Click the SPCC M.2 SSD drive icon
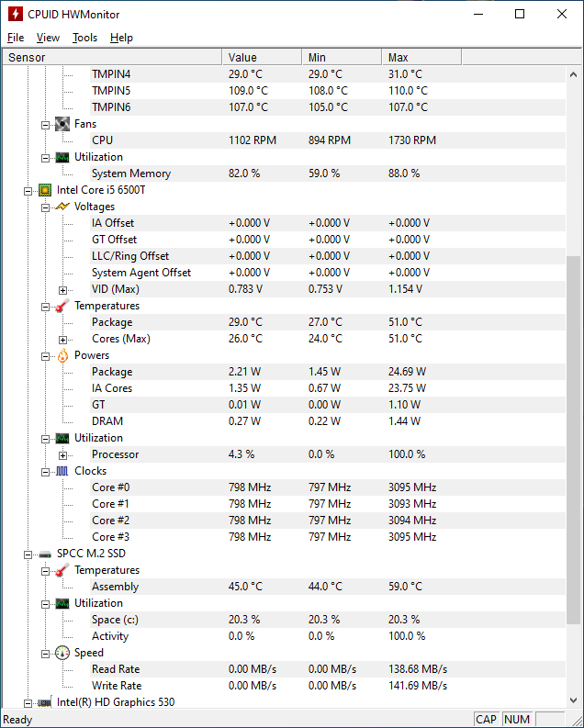The height and width of the screenshot is (728, 584). click(x=45, y=554)
